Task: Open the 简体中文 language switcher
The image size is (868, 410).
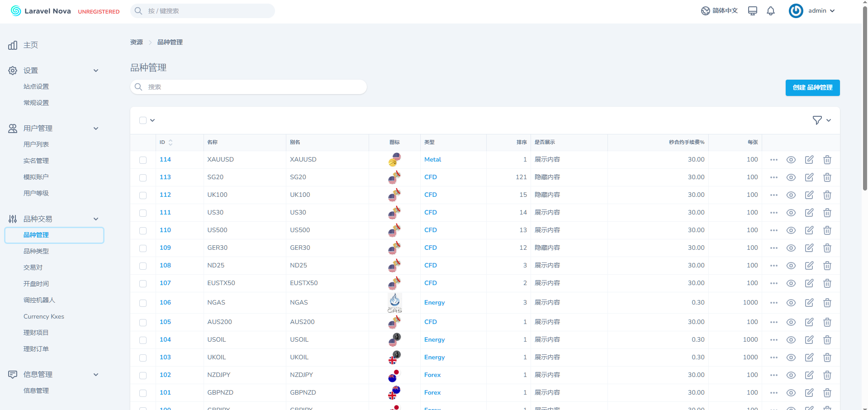Action: [719, 11]
